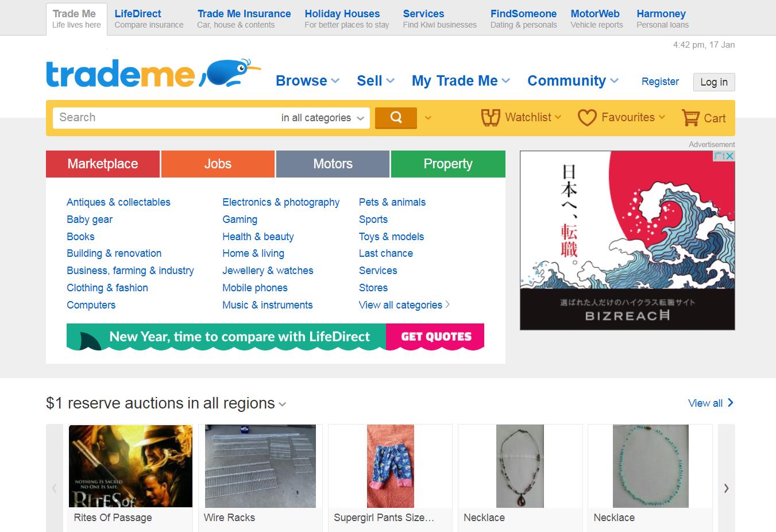
Task: Open Health & beauty category
Action: point(258,237)
